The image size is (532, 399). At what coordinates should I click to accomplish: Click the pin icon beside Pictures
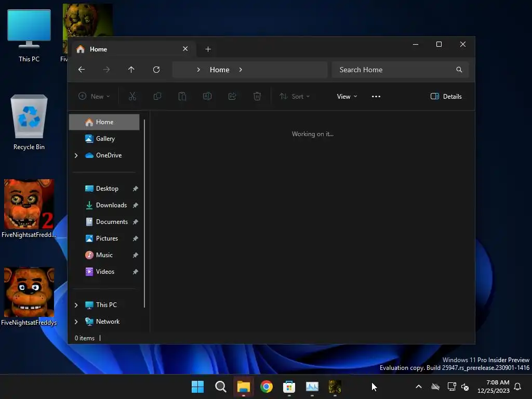pyautogui.click(x=136, y=238)
